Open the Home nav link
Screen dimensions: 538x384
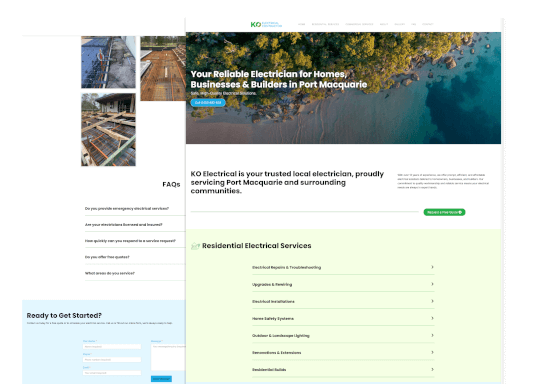pyautogui.click(x=302, y=24)
